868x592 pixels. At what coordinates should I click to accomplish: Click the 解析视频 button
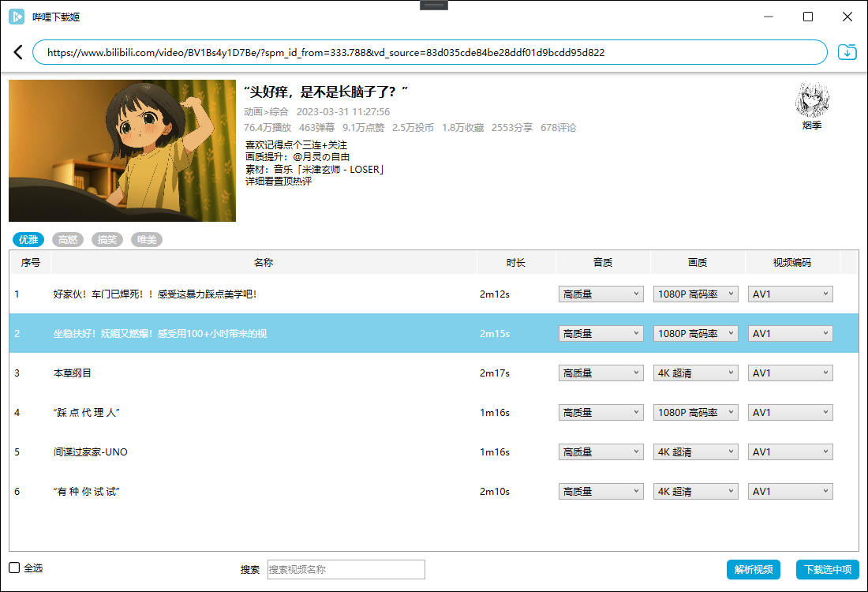coord(753,569)
